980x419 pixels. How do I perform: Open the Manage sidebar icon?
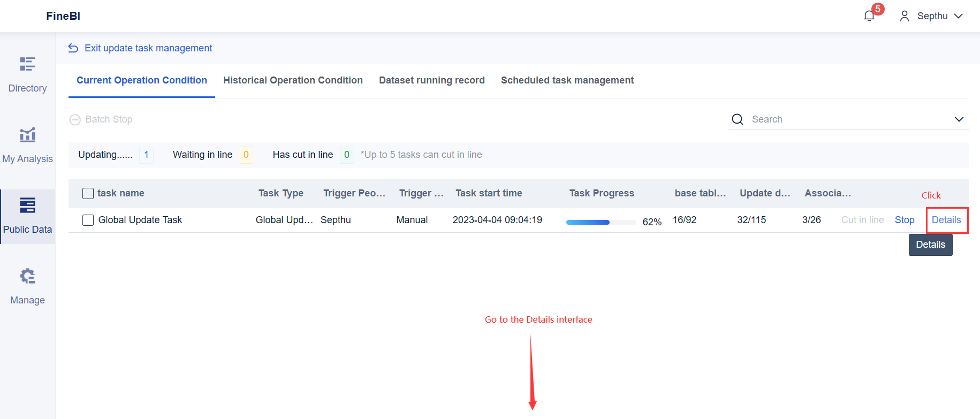coord(27,276)
